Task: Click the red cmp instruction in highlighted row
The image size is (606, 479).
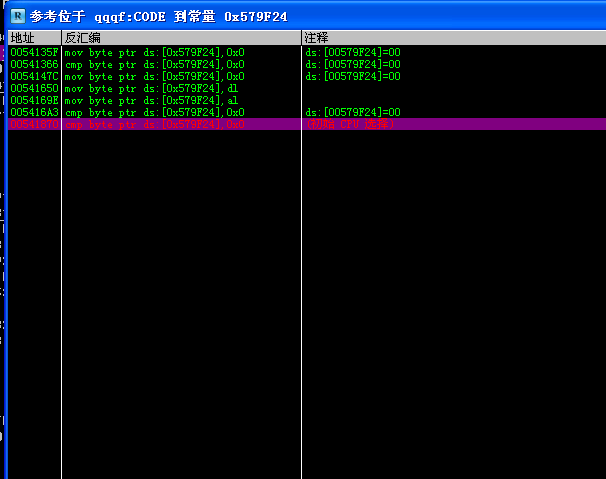Action: tap(154, 124)
